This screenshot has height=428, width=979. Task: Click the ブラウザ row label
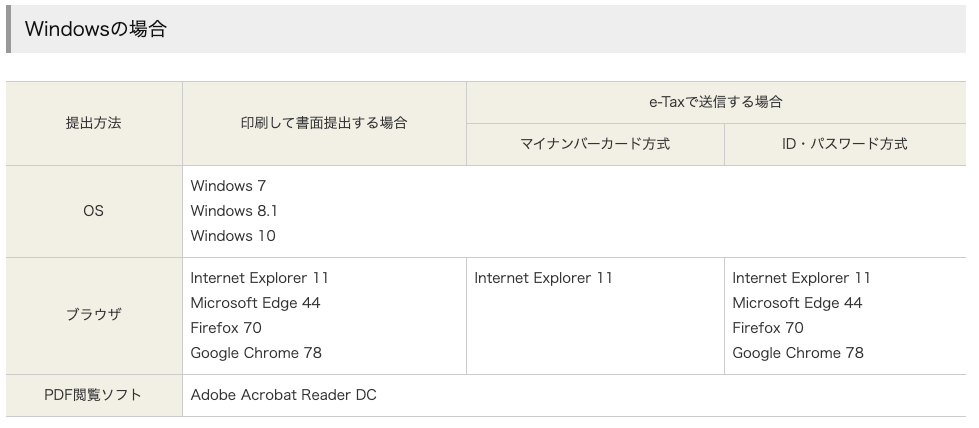pos(94,315)
